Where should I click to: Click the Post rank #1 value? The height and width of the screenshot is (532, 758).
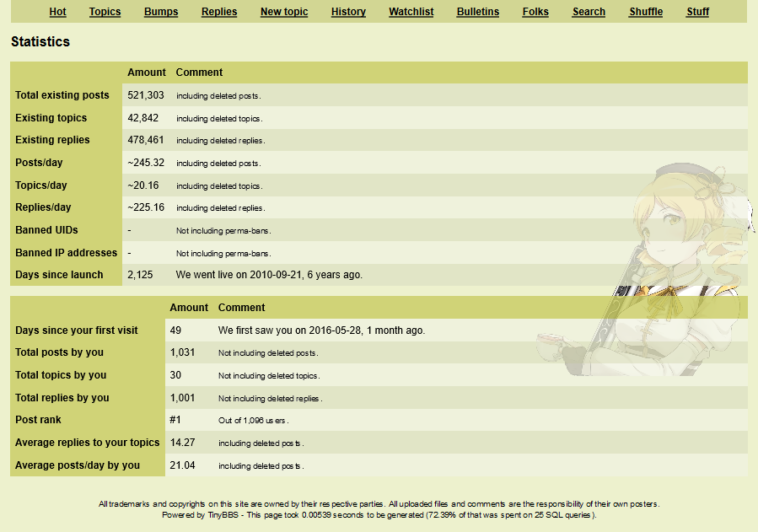175,420
